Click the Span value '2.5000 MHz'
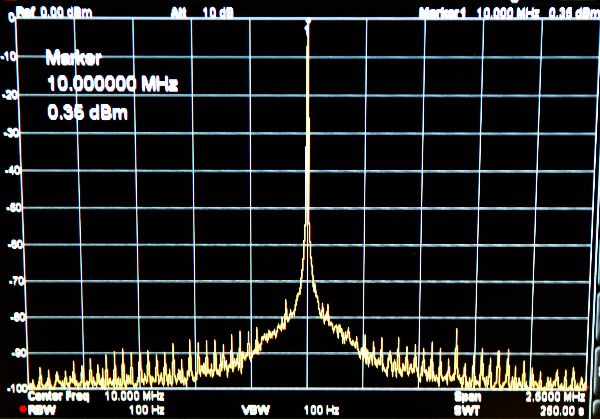This screenshot has height=419, width=600. (555, 397)
